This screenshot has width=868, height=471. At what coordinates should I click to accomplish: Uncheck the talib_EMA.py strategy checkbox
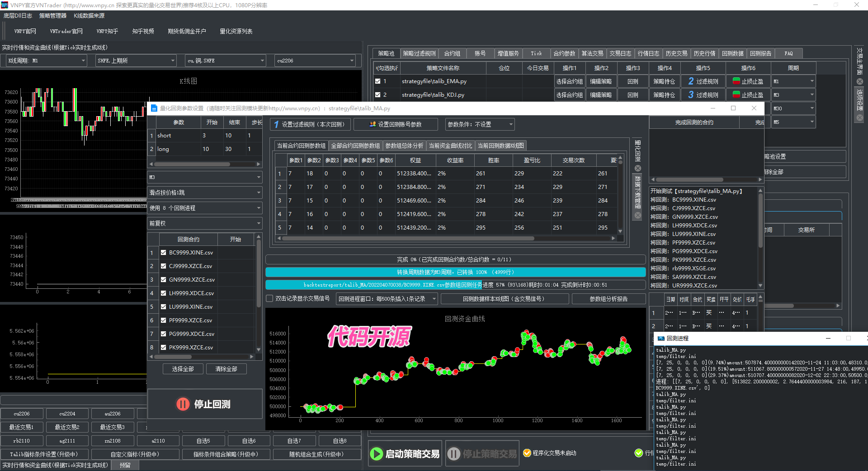click(x=378, y=81)
